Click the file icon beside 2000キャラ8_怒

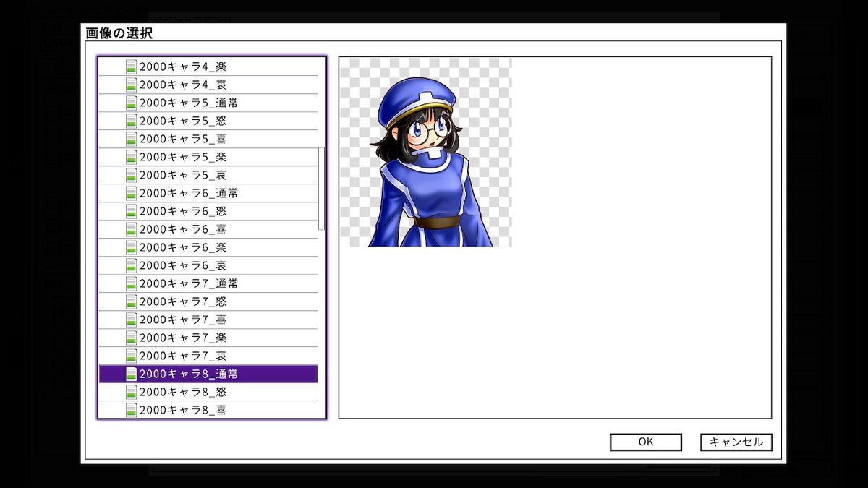click(x=130, y=392)
